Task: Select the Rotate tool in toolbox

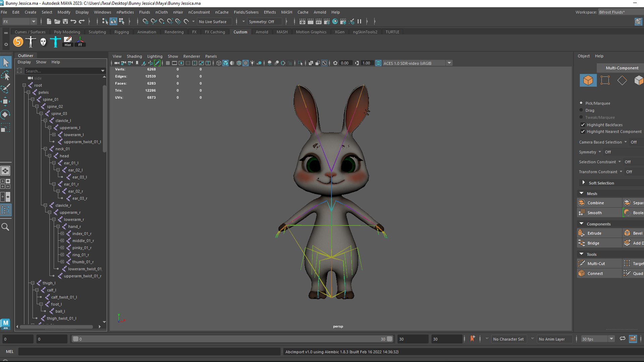Action: 6,115
